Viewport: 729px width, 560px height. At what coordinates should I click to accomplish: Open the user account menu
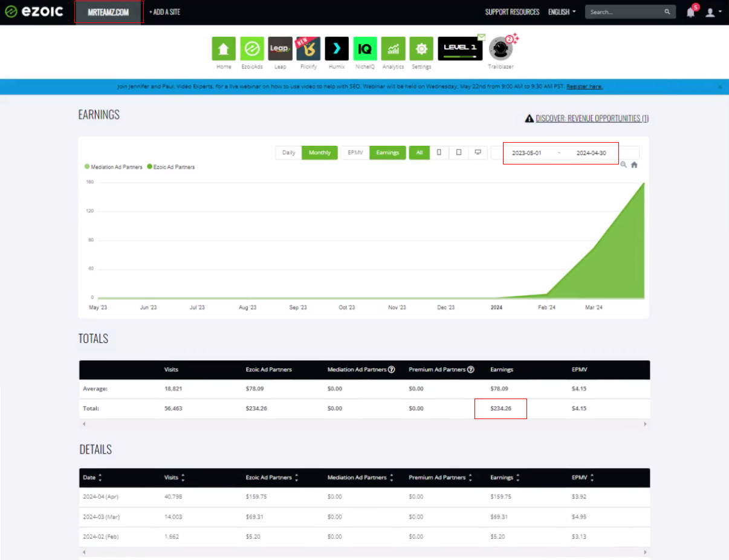[713, 12]
